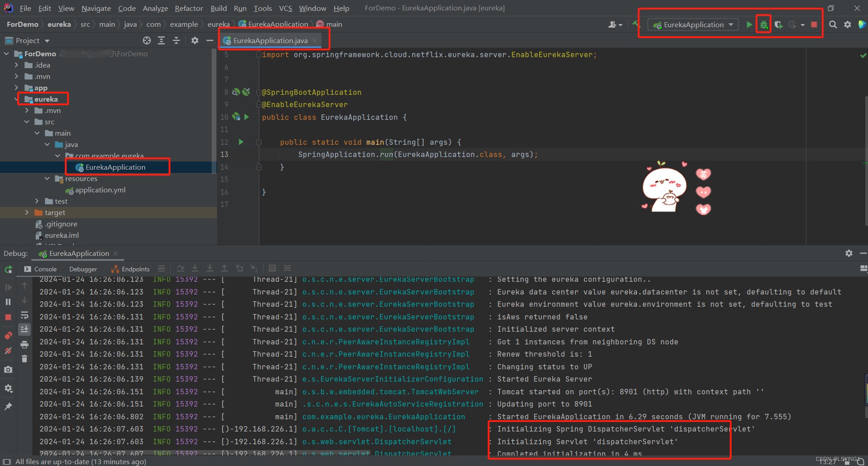Open the VCS menu
This screenshot has height=466, width=868.
coord(286,8)
